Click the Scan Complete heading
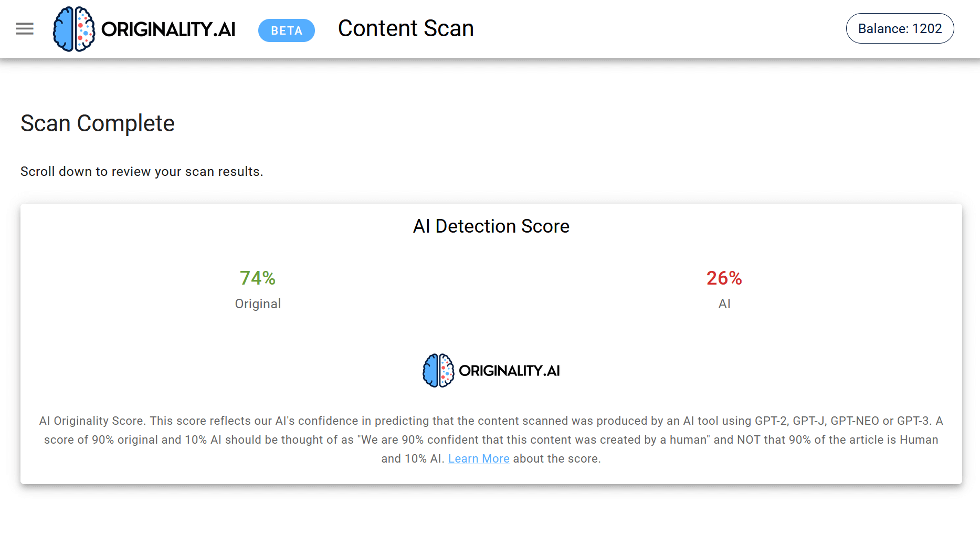980x555 pixels. 98,123
